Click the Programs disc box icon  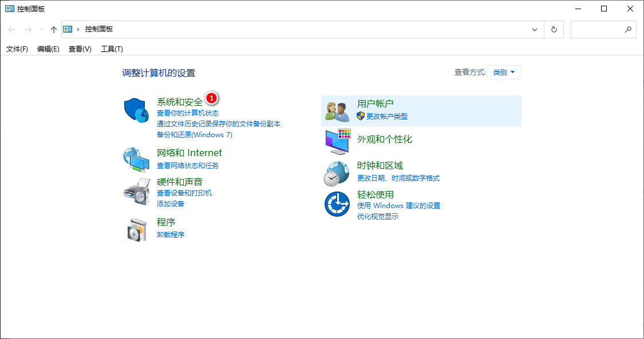[x=136, y=229]
